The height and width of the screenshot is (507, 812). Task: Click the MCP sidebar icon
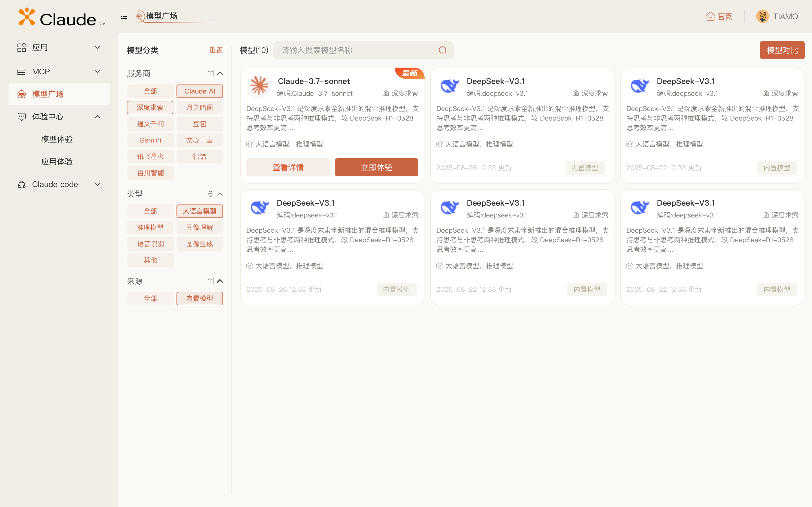coord(21,72)
